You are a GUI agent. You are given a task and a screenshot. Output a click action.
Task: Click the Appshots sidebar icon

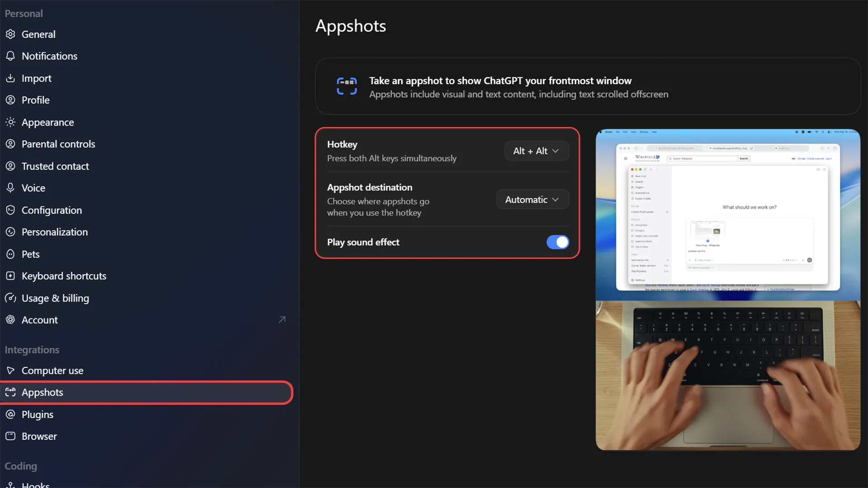10,392
